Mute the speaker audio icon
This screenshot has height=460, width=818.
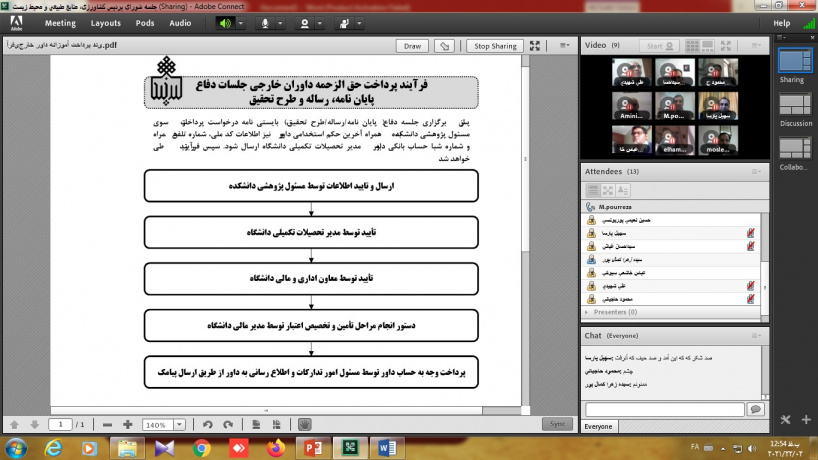point(226,22)
